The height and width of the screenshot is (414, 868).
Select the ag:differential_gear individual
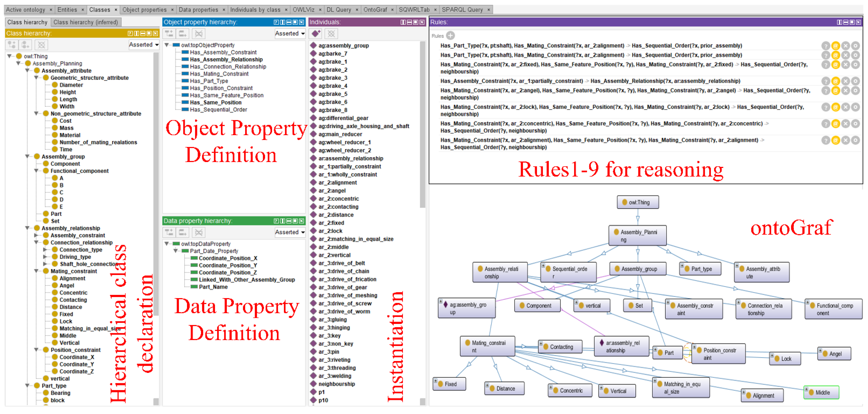tap(343, 118)
